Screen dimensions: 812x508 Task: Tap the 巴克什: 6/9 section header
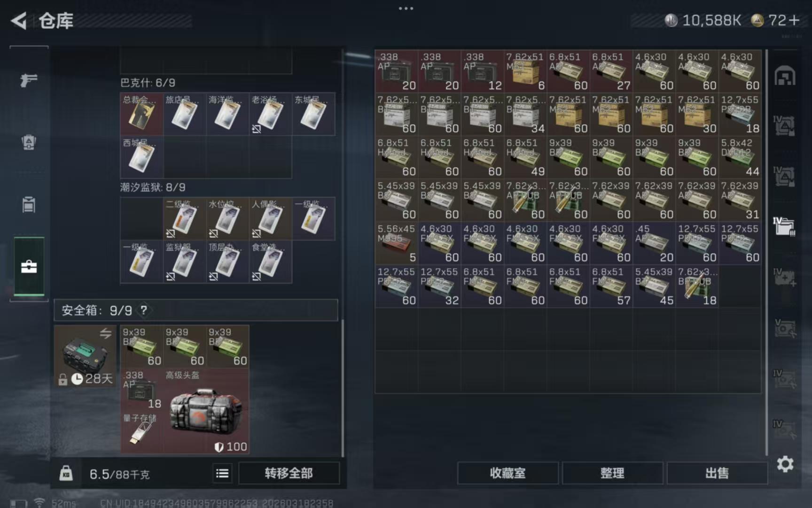point(148,83)
